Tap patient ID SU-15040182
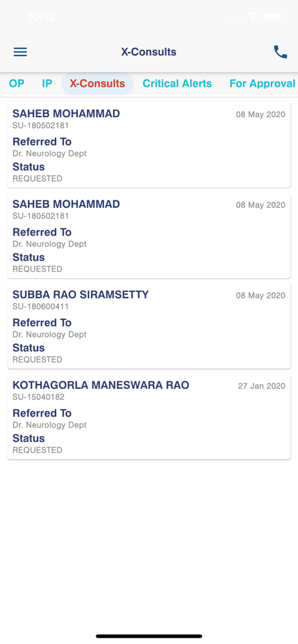This screenshot has height=644, width=298. coord(38,397)
